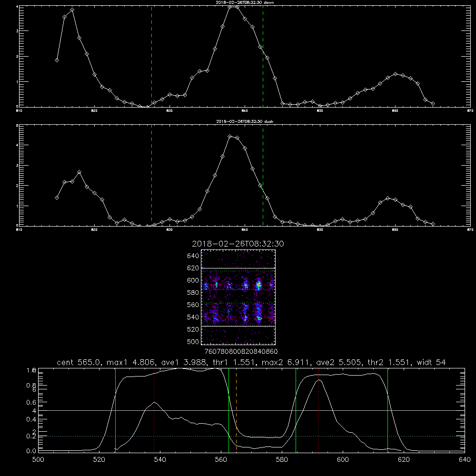Screen dimensions: 476x476
Task: Click the "640" y-axis label beside the spectral image
Action: [193, 256]
